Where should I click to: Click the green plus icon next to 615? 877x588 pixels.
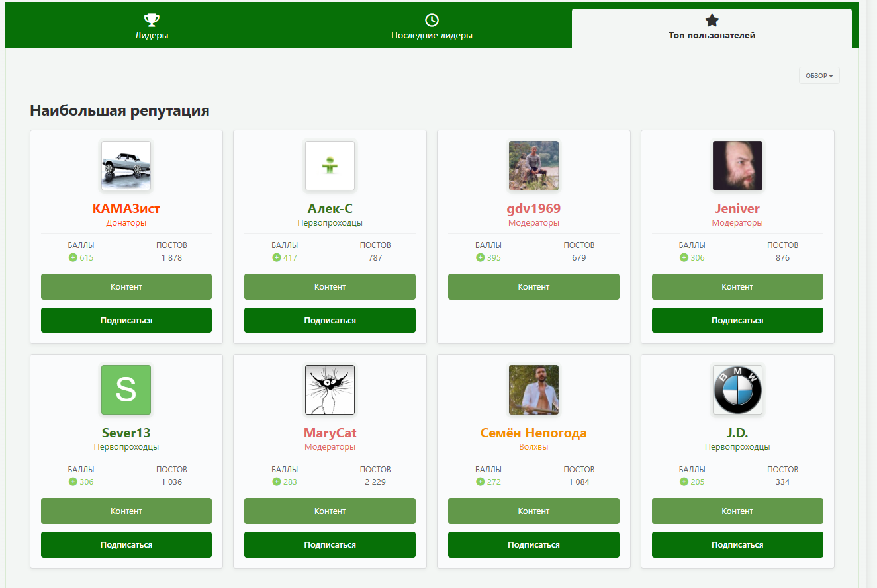[x=73, y=257]
